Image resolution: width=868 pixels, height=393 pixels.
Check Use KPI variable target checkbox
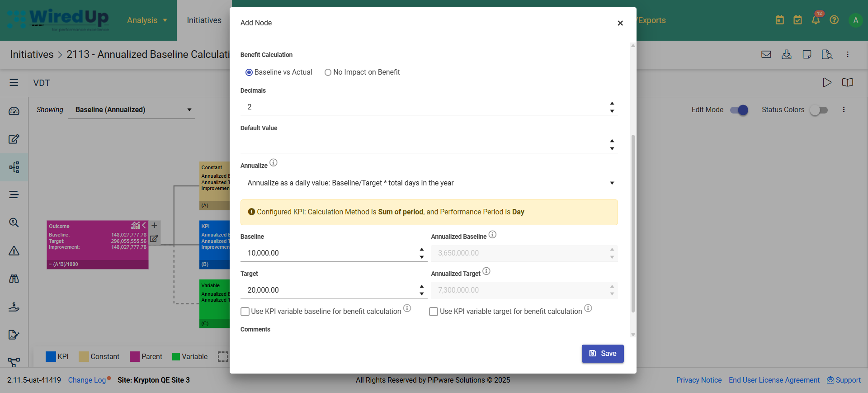[434, 312]
